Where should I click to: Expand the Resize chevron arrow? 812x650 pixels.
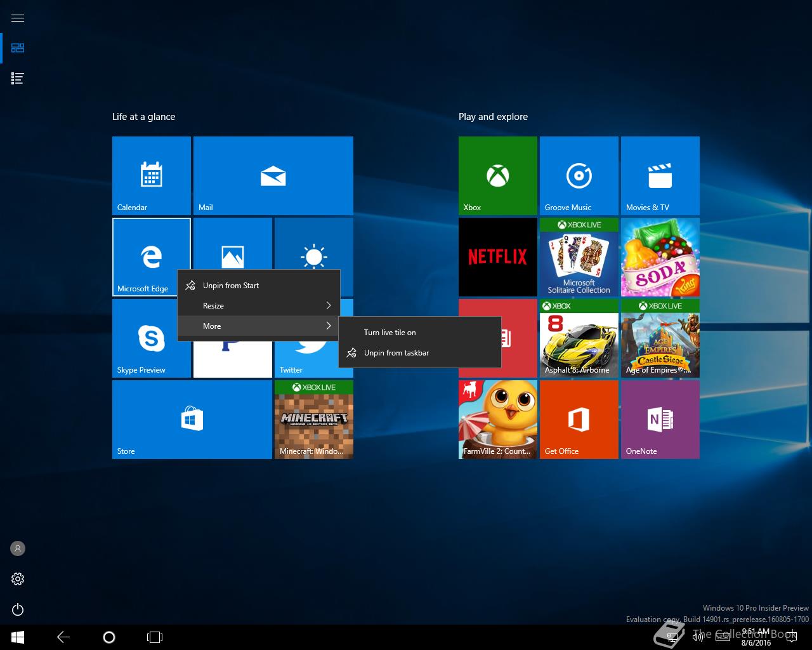329,306
